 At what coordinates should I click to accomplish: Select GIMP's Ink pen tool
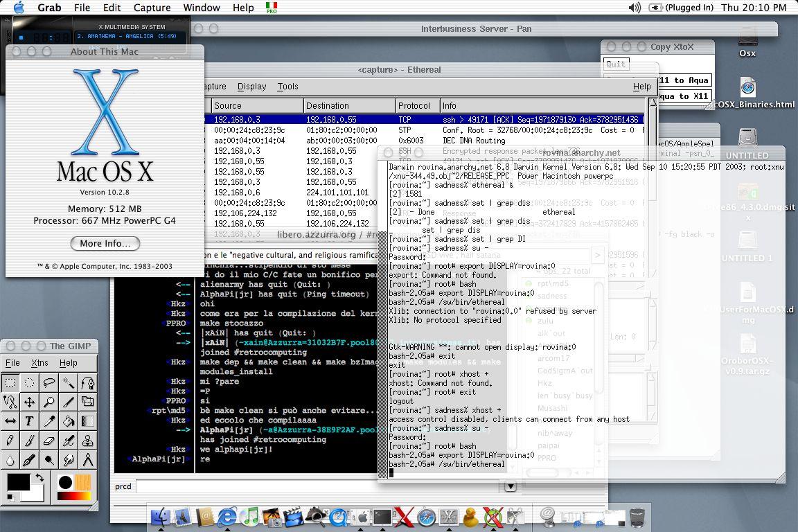(30, 460)
